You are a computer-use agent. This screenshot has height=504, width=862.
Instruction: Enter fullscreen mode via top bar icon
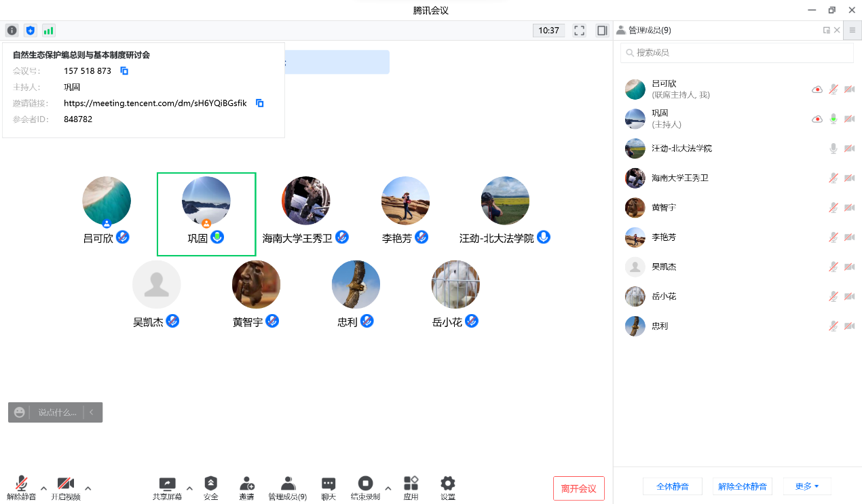pos(579,31)
